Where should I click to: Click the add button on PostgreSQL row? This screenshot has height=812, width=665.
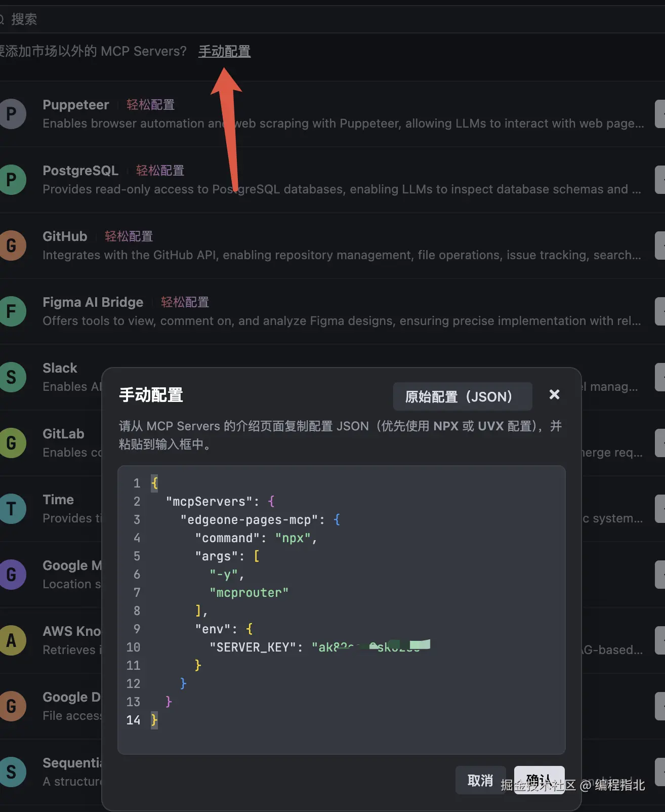[x=660, y=180]
